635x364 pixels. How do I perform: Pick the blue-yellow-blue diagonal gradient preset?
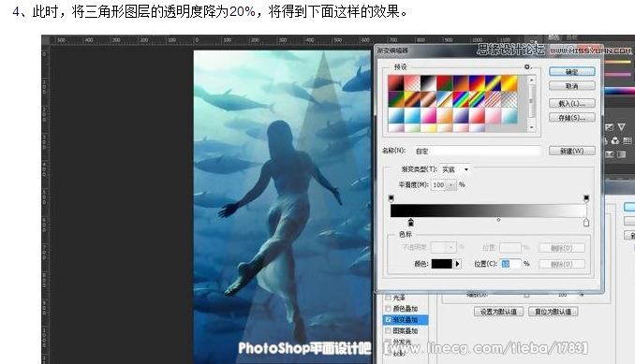coord(494,83)
